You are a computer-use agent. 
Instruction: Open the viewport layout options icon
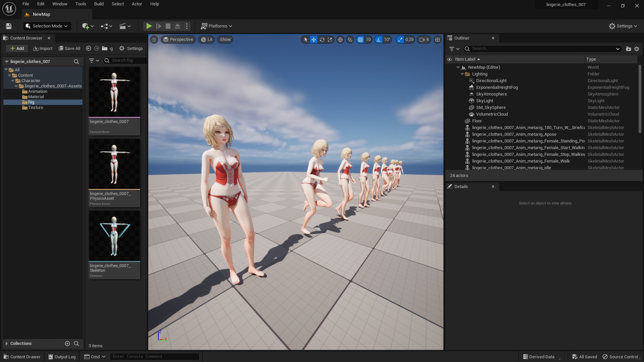coord(437,40)
